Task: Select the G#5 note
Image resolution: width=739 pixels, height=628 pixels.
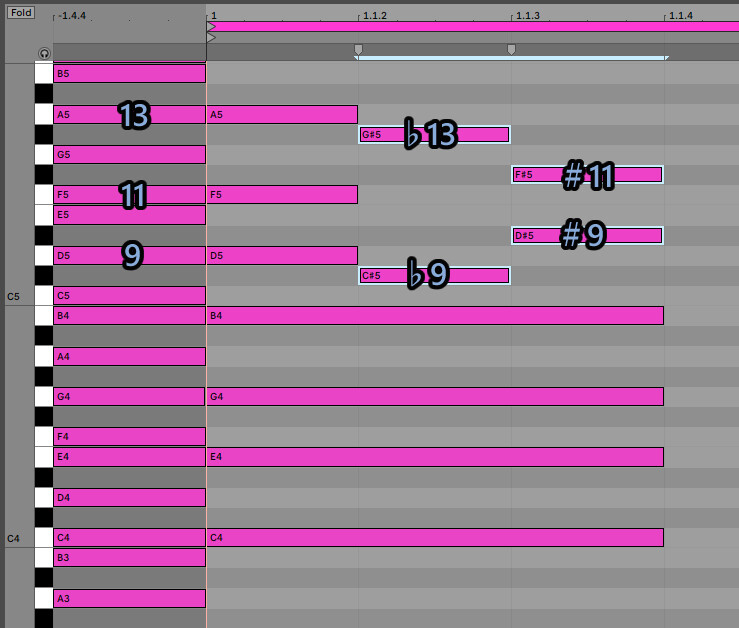Action: tap(434, 135)
